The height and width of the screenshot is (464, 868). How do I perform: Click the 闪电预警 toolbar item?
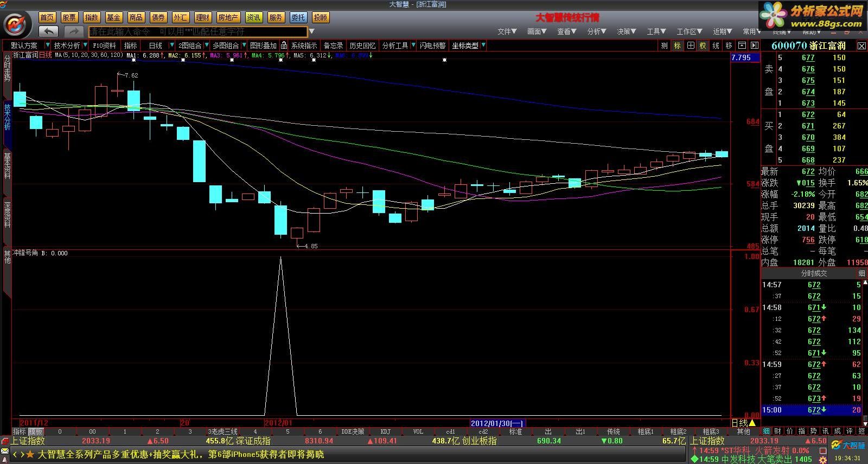click(432, 46)
